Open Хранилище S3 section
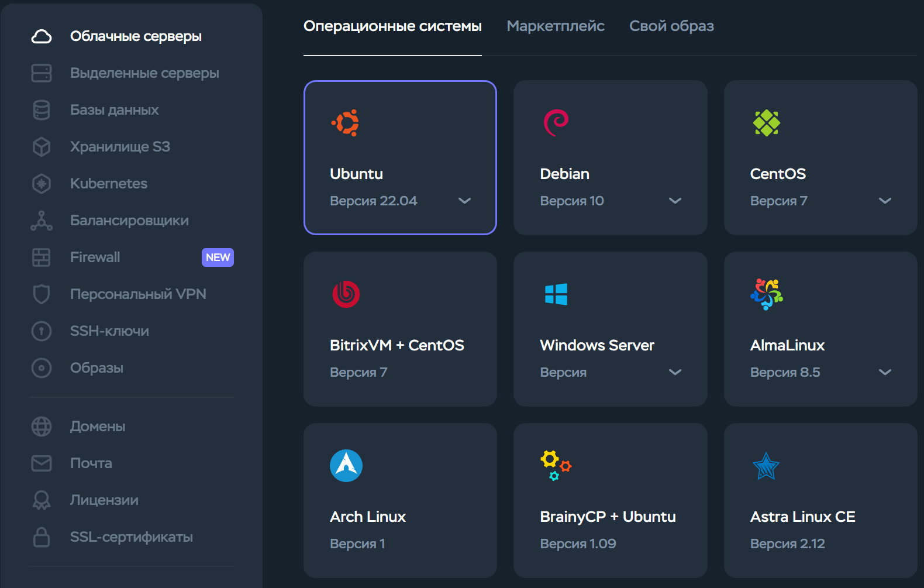Image resolution: width=924 pixels, height=588 pixels. click(x=120, y=147)
